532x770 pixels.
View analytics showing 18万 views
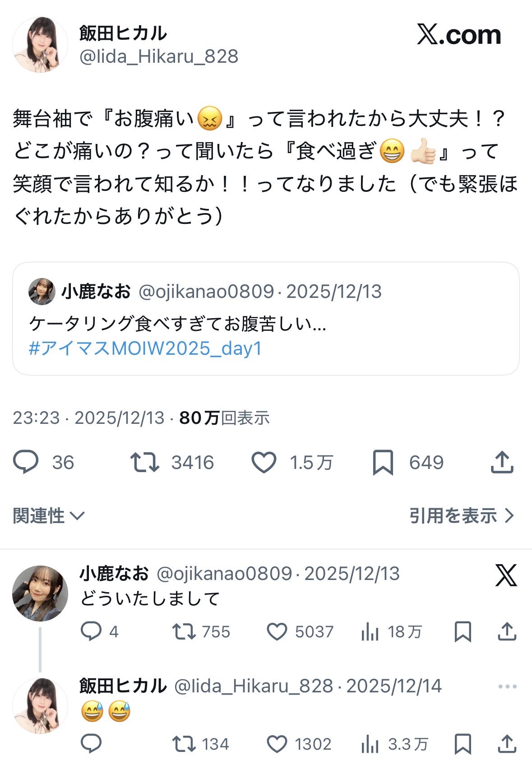coord(391,632)
